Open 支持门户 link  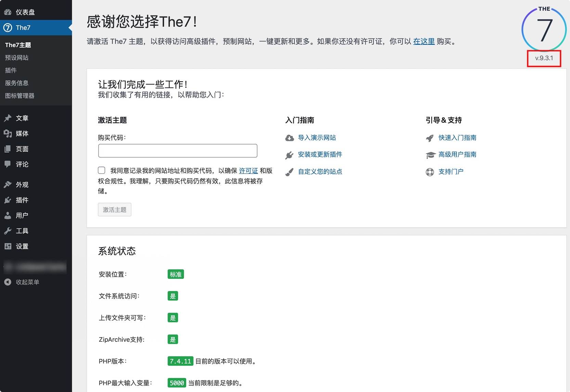451,172
